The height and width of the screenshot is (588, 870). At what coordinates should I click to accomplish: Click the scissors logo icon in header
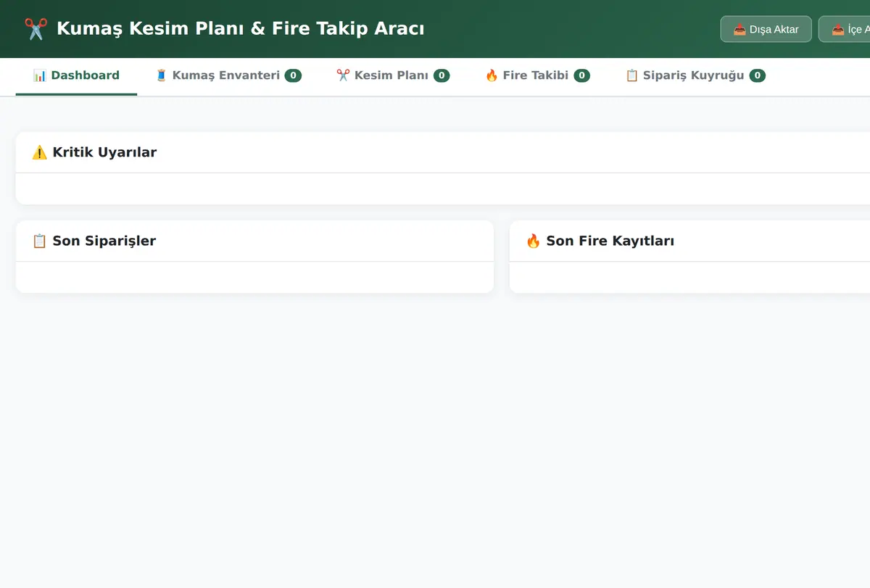click(36, 29)
